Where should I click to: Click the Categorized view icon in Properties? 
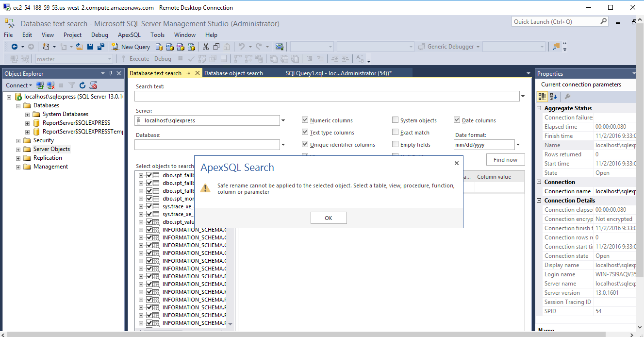tap(543, 97)
